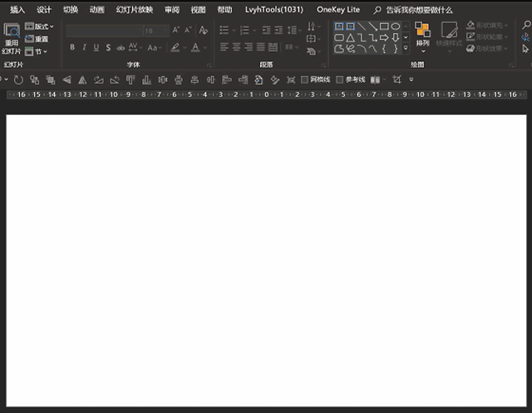532x413 pixels.
Task: Click the align top icon in the quick toolbar
Action: [x=130, y=80]
